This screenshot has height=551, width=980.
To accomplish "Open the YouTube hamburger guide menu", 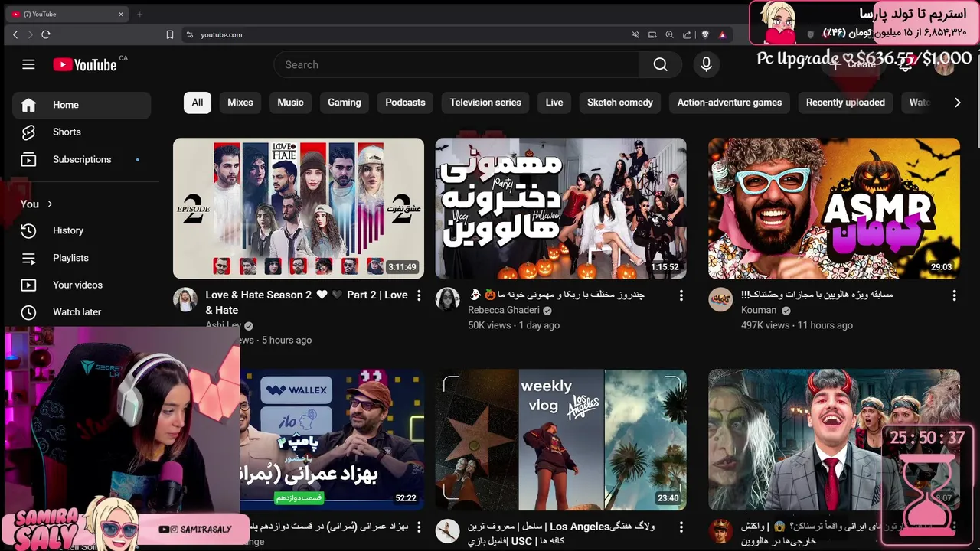I will [x=28, y=65].
